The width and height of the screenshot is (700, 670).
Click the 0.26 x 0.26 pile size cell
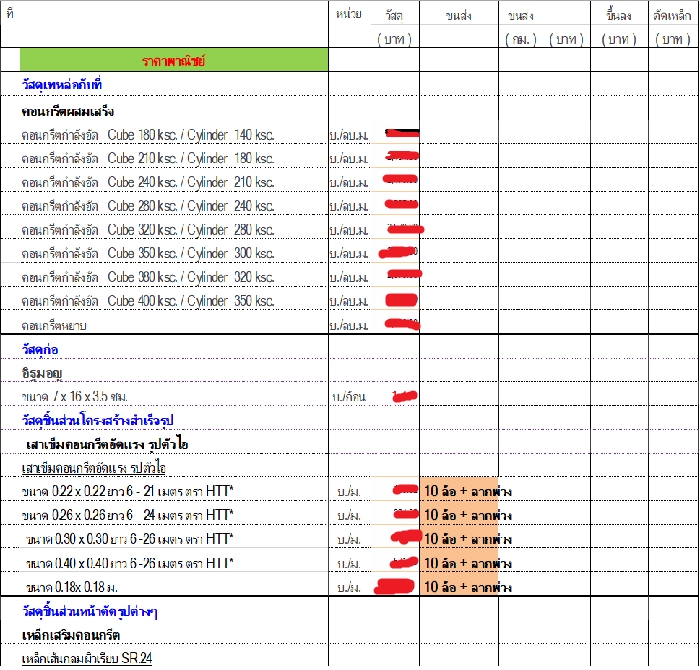coord(128,515)
